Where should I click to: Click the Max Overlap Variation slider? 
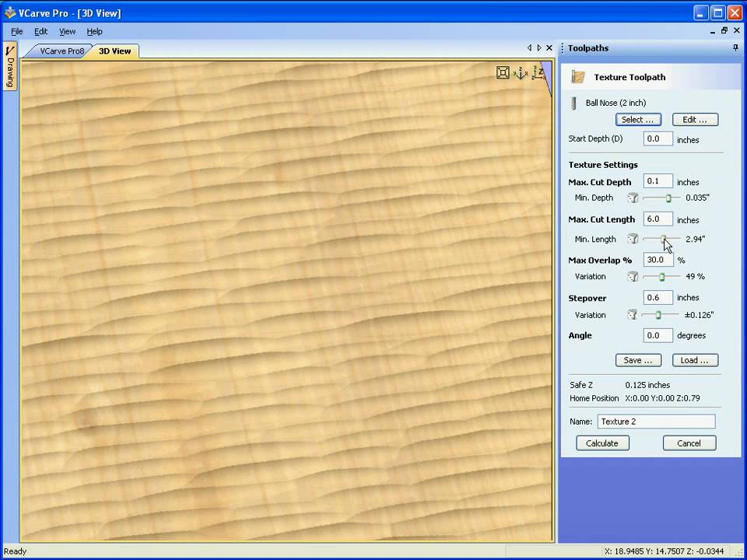coord(661,276)
